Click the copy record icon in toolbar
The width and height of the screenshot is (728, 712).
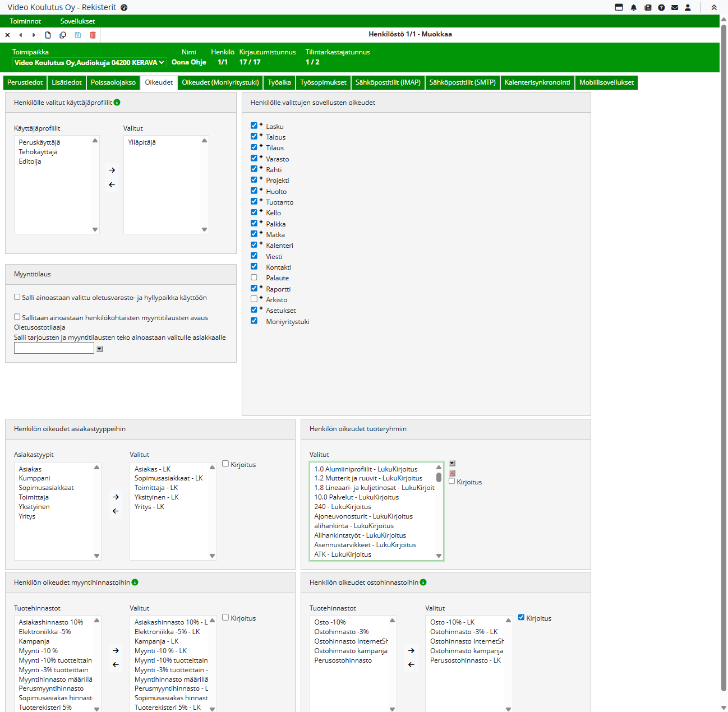tap(63, 35)
